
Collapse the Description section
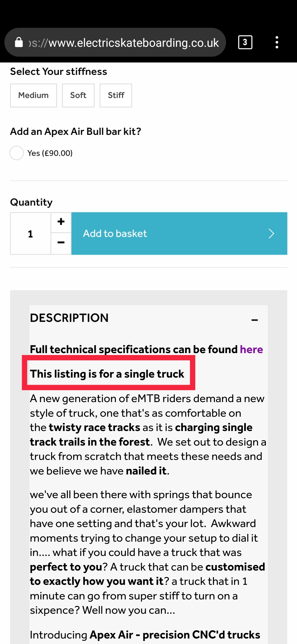pyautogui.click(x=255, y=320)
